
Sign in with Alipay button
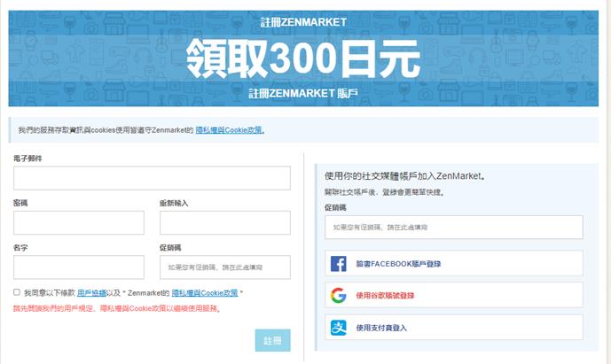pyautogui.click(x=454, y=328)
